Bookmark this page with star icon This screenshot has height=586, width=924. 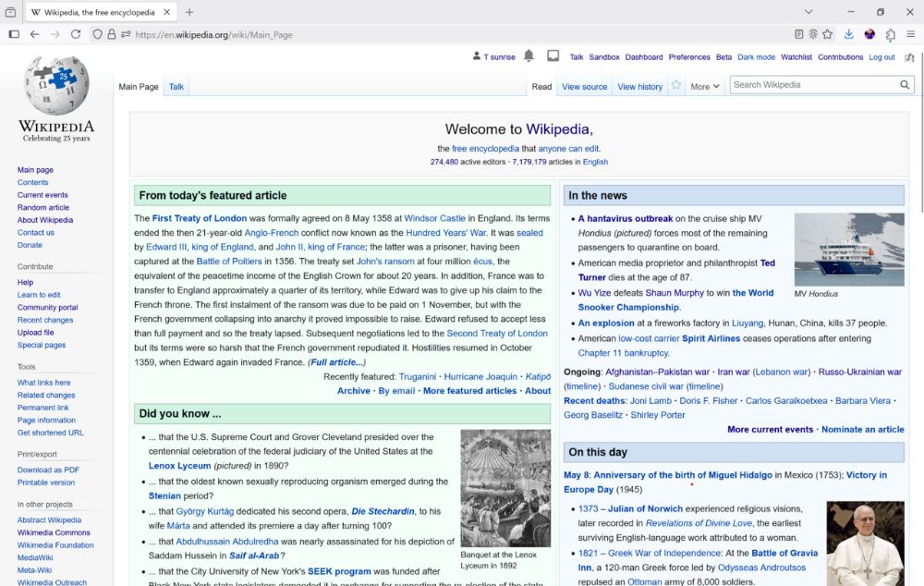[x=827, y=34]
